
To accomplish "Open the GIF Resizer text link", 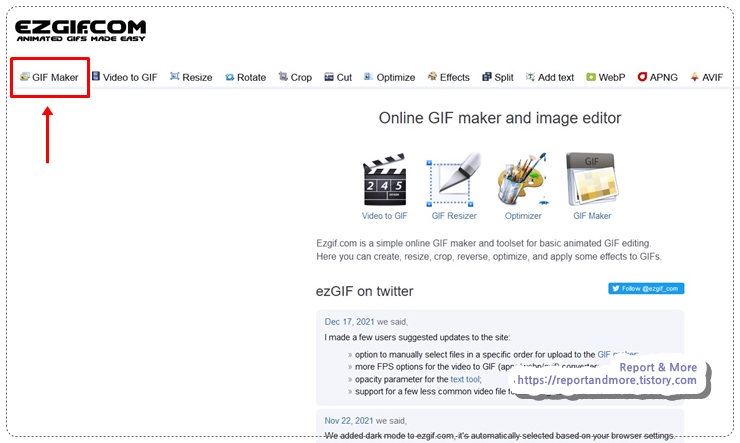I will 454,216.
